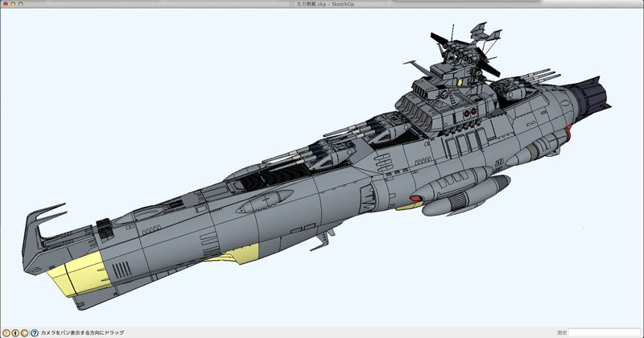Click the model credits icon in status bar
The width and height of the screenshot is (644, 338).
(x=15, y=332)
